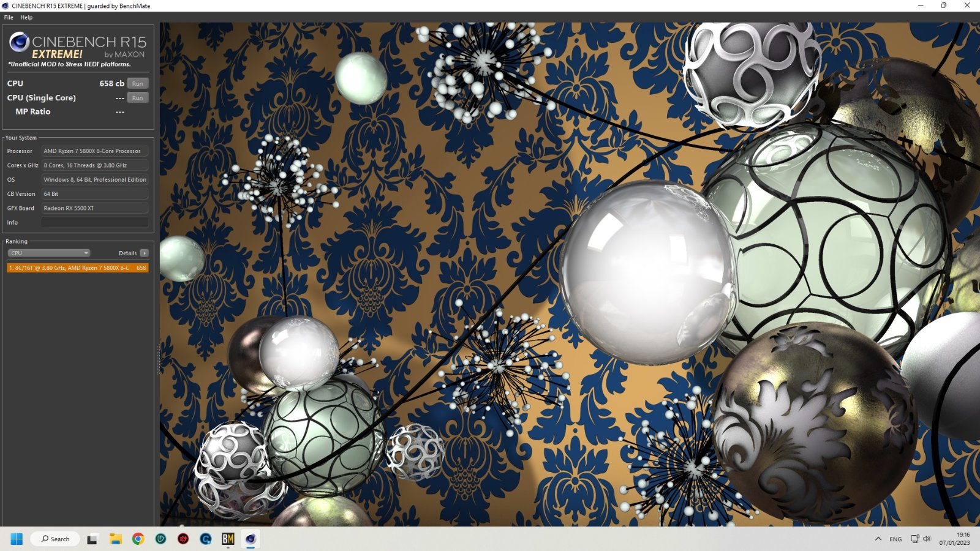Image resolution: width=980 pixels, height=551 pixels.
Task: Open the clock and date flyout
Action: click(x=955, y=539)
